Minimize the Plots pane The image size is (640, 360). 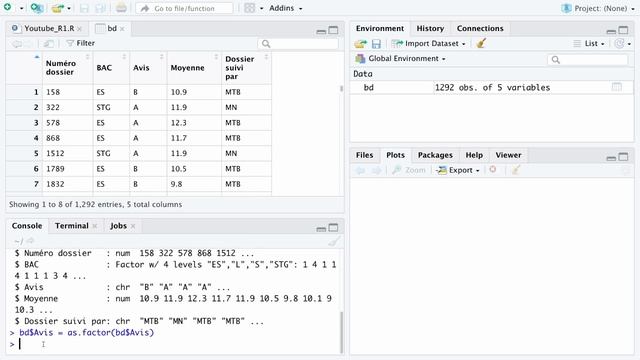(x=611, y=158)
